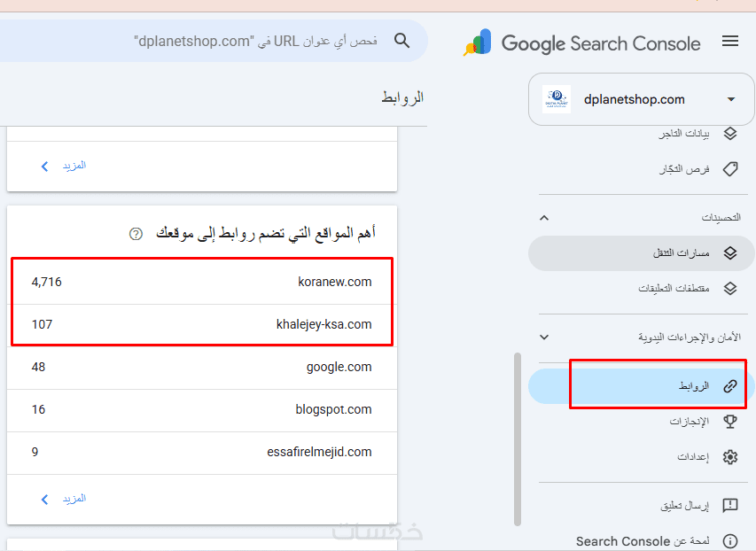Screen dimensions: 756x551
Task: Click the magnifier search icon in URL bar
Action: coord(401,41)
